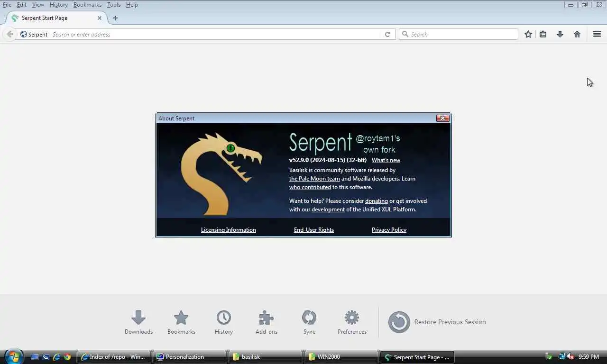Screen dimensions: 607x364
Task: Open the Privacy Policy link
Action: tap(389, 230)
